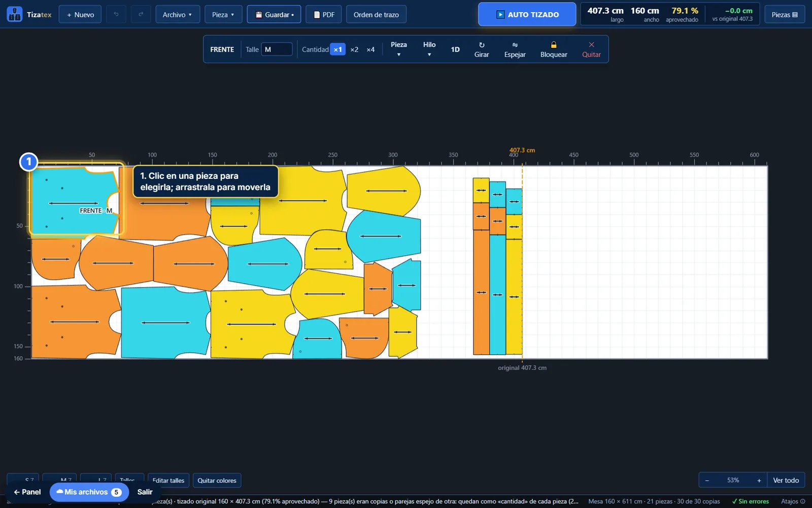
Task: Set quantity to ×4
Action: coord(370,49)
